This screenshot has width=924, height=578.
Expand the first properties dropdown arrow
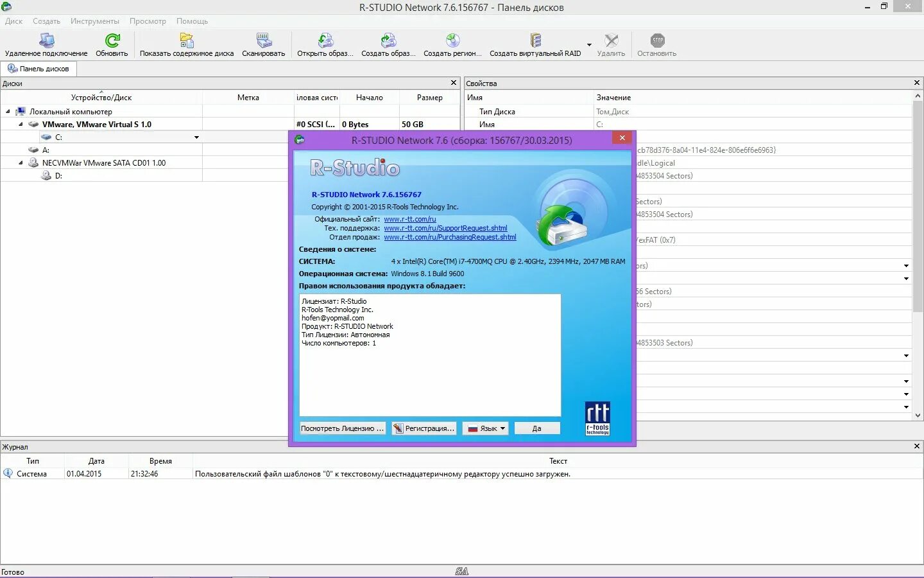(x=906, y=266)
